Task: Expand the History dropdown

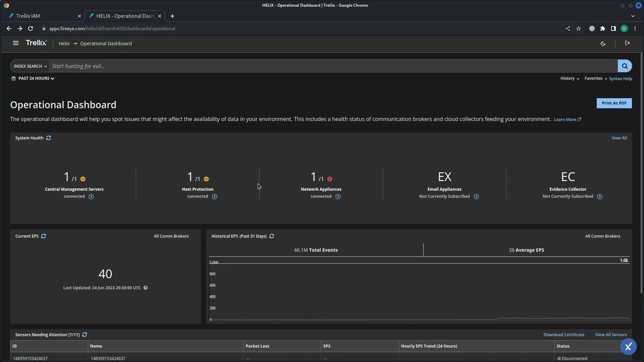Action: point(570,78)
